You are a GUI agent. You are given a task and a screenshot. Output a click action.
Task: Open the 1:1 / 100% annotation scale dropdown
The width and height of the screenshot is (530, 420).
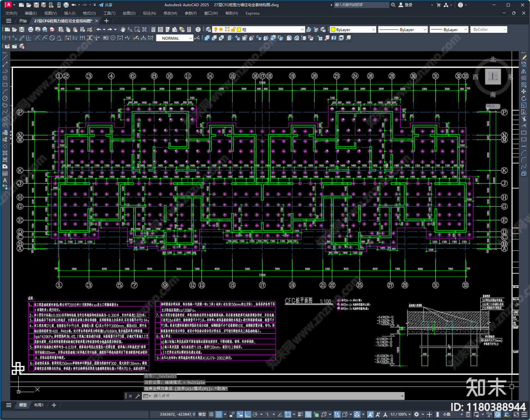click(x=400, y=414)
